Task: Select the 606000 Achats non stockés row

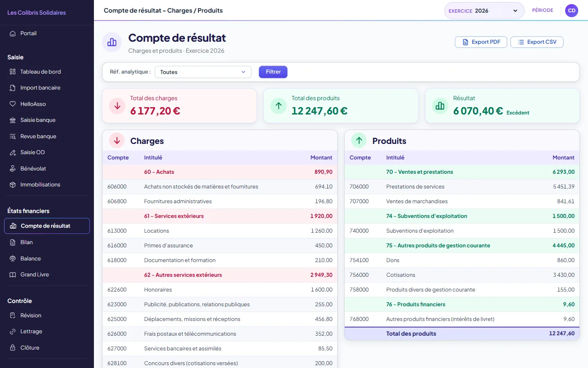Action: point(220,187)
